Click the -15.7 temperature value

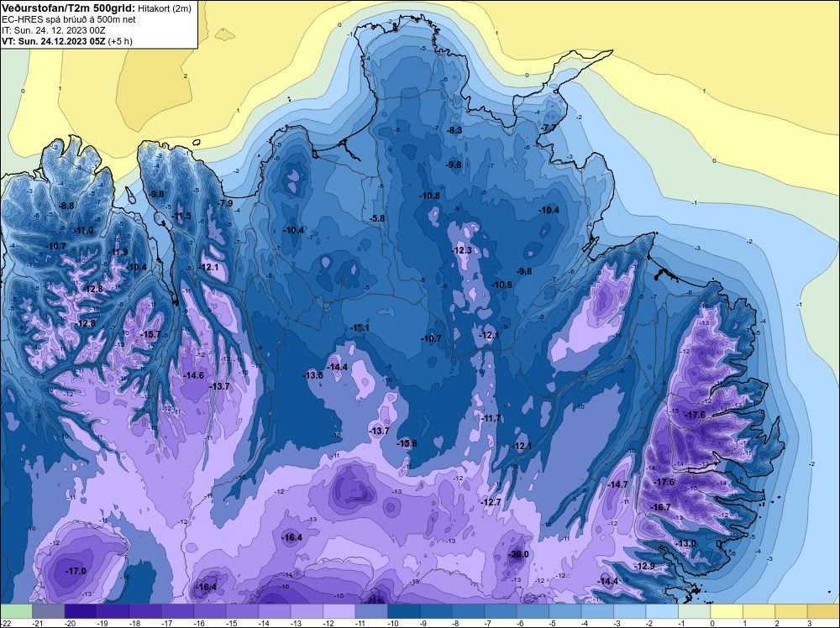click(x=150, y=334)
